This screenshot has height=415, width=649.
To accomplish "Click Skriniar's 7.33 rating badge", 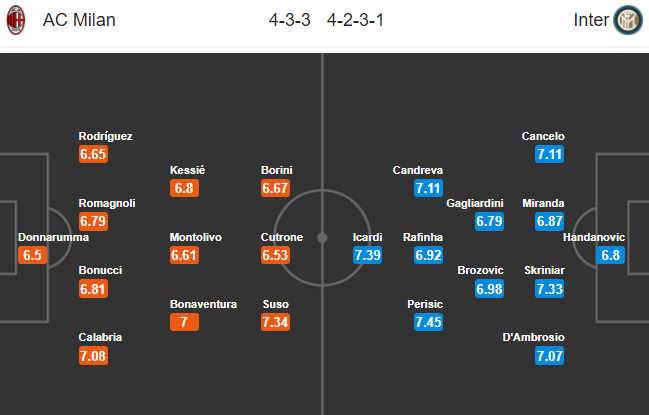I will [548, 288].
